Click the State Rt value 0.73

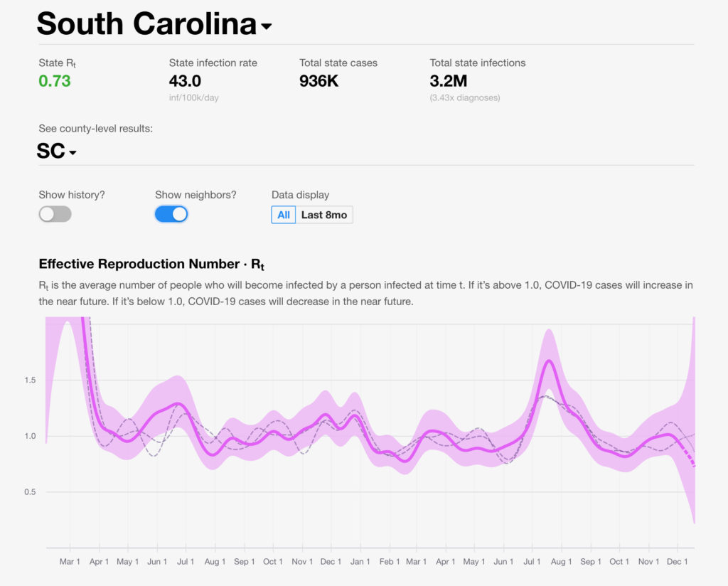pos(55,81)
